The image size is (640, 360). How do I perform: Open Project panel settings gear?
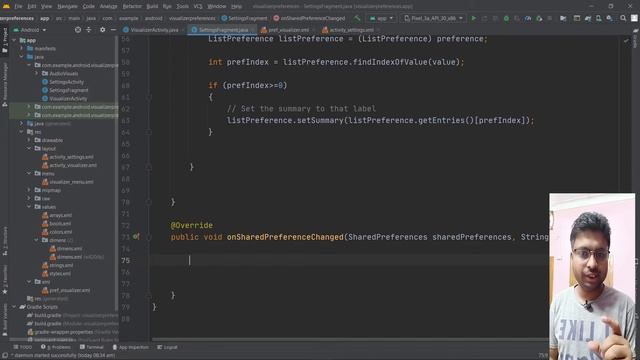click(x=102, y=30)
